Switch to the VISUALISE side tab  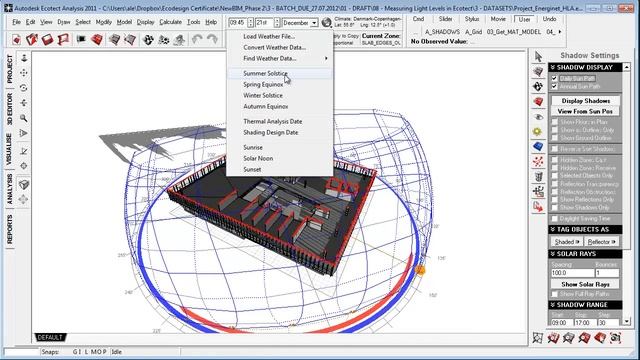[9, 149]
